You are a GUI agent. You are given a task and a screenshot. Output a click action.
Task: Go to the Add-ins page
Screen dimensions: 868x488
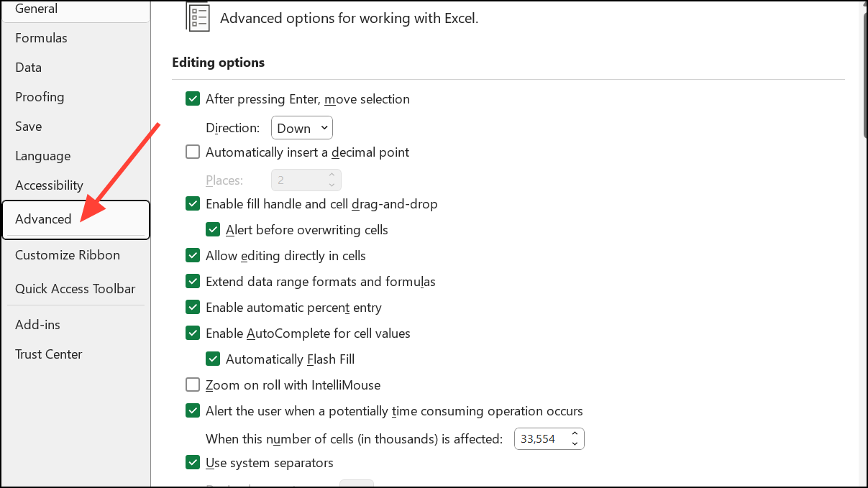[x=37, y=324]
